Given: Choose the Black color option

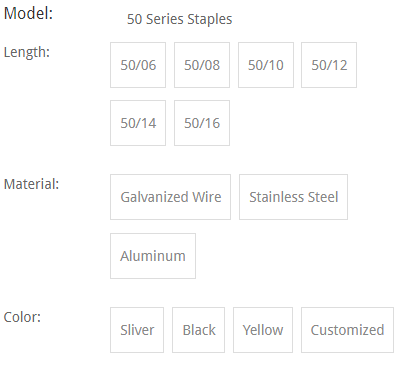Looking at the screenshot, I should (198, 330).
